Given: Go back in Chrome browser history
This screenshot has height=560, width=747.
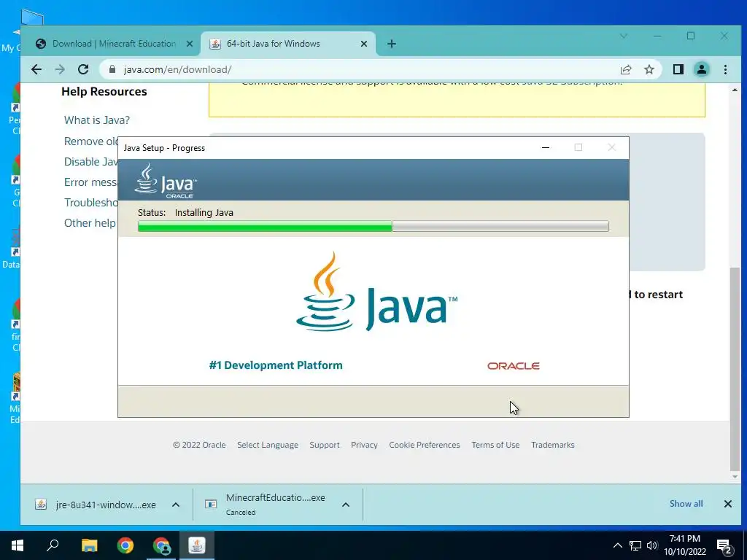Looking at the screenshot, I should click(36, 69).
